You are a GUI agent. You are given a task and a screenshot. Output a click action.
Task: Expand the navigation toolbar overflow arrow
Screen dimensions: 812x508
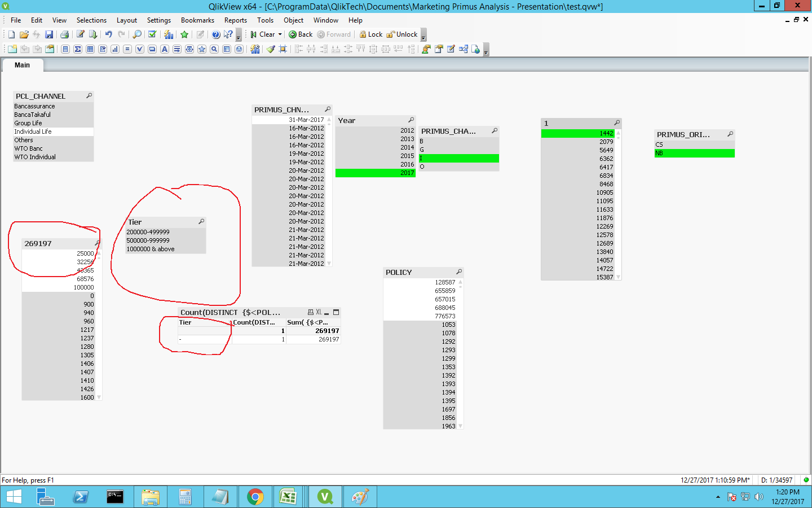tap(423, 36)
